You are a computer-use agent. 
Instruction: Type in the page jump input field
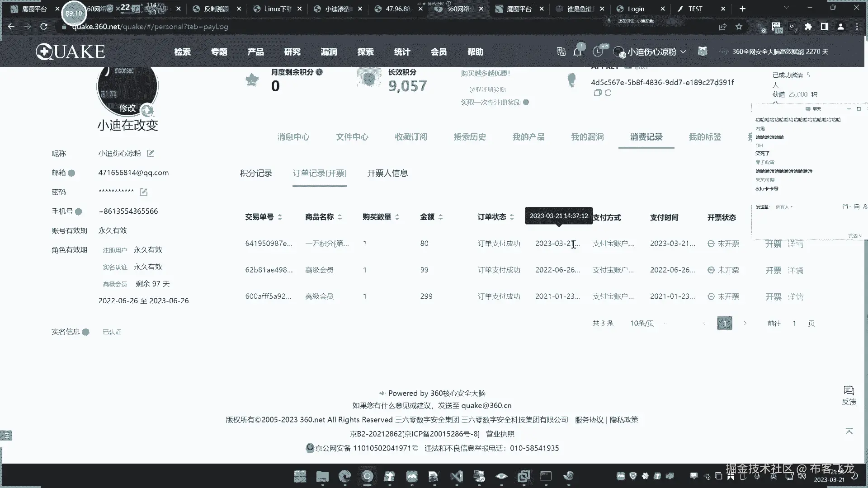pyautogui.click(x=794, y=324)
